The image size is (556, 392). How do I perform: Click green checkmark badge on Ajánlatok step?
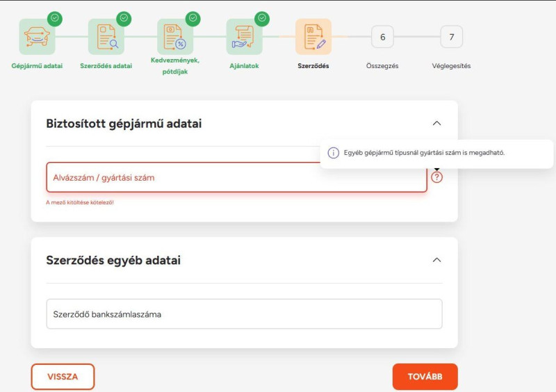pos(262,19)
